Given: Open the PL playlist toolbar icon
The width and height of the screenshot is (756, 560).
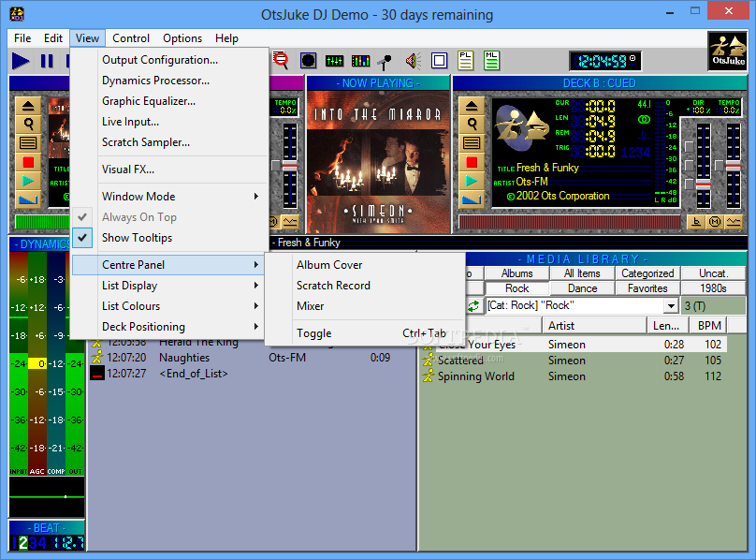Looking at the screenshot, I should [465, 61].
